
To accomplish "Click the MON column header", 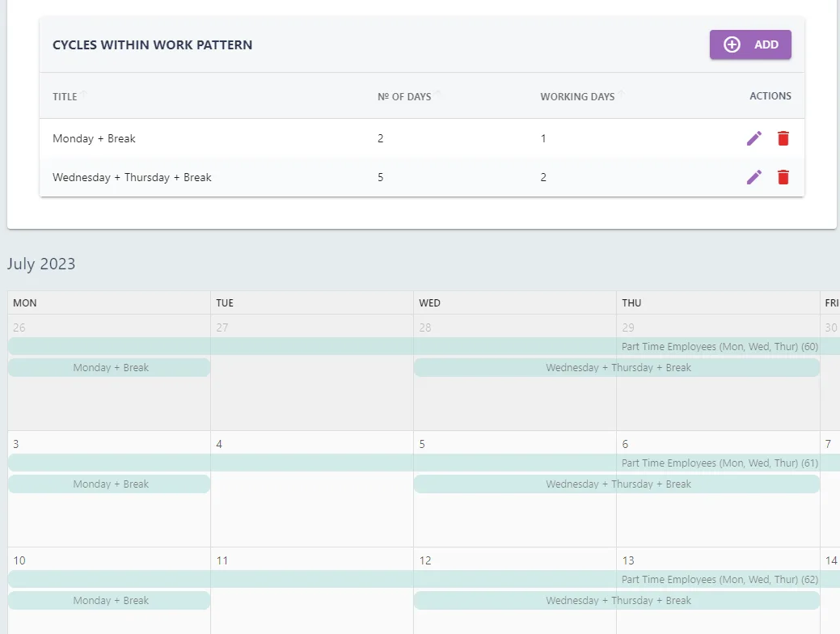I will 109,302.
